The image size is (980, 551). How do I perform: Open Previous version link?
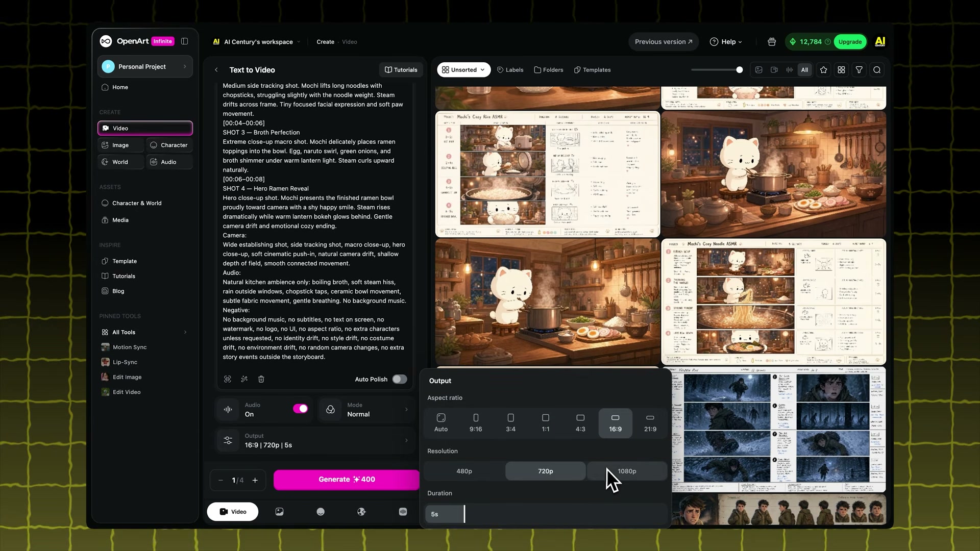click(x=664, y=42)
